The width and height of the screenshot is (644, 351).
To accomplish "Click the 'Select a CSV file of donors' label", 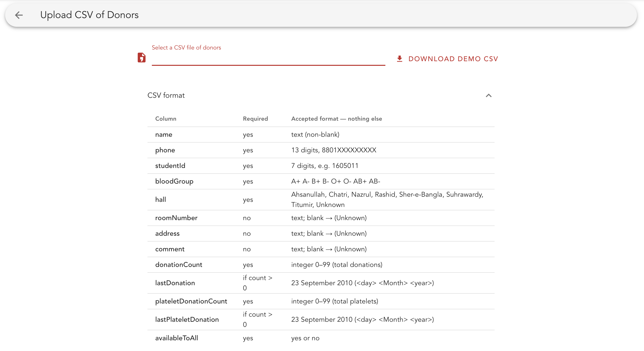I will pyautogui.click(x=186, y=48).
